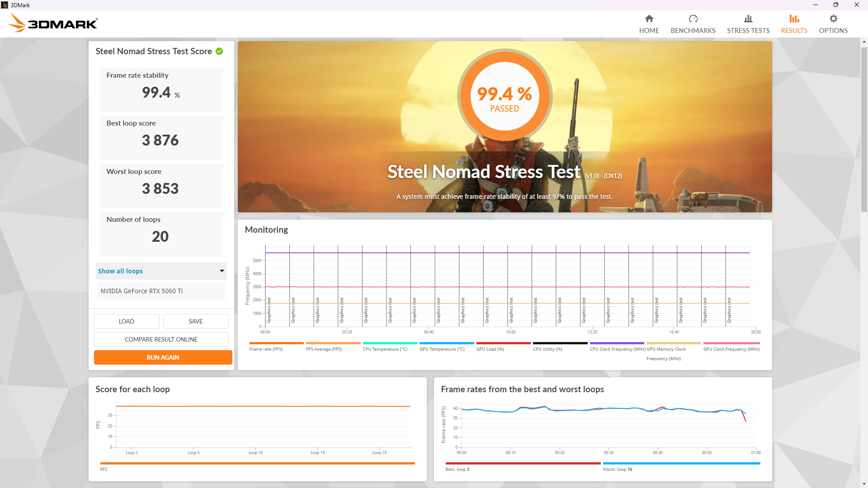868x488 pixels.
Task: Open the Options gear icon
Action: pos(833,19)
